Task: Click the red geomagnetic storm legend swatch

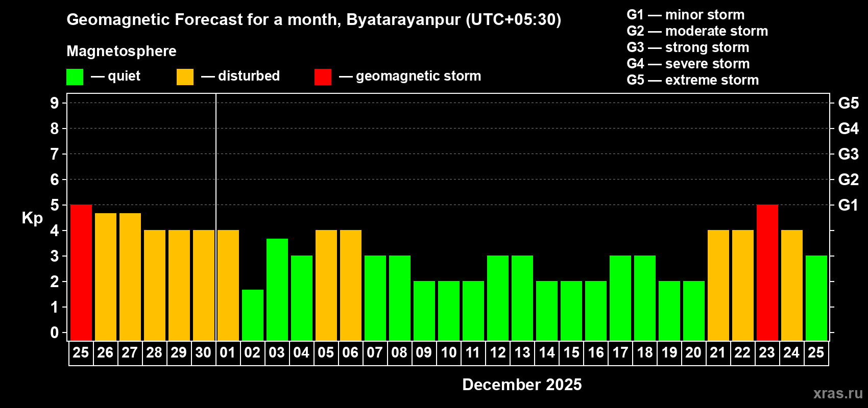Action: click(323, 77)
